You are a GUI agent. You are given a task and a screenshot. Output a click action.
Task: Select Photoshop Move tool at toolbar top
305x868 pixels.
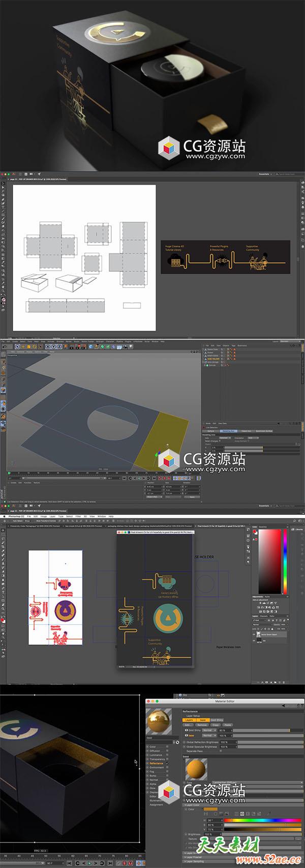click(3, 530)
